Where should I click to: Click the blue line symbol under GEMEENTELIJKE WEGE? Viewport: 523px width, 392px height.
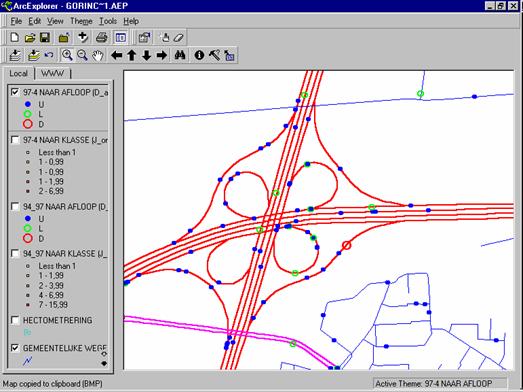pos(27,361)
